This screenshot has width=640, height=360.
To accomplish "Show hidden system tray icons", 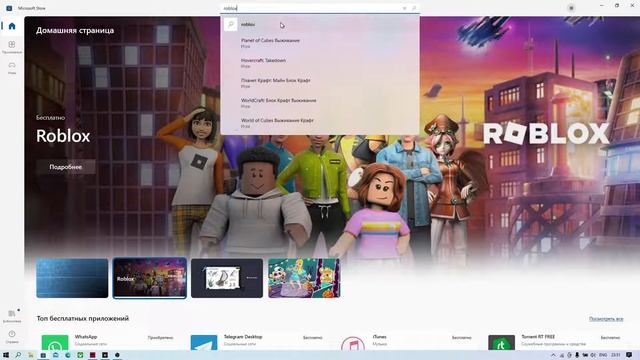I will (553, 355).
